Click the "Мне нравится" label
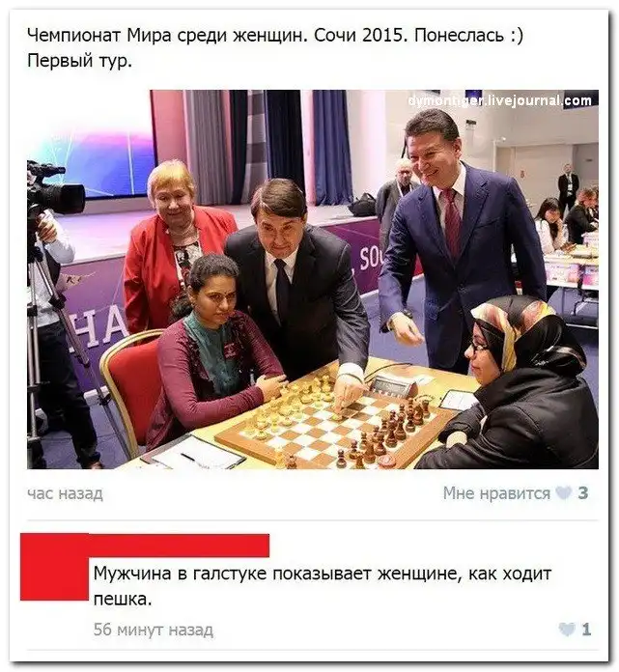This screenshot has height=672, width=619. [x=496, y=493]
